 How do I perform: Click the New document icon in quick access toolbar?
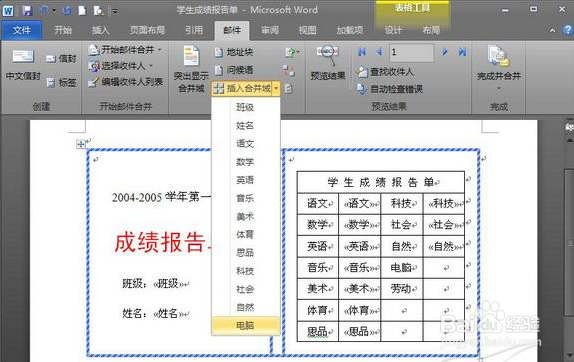[82, 10]
